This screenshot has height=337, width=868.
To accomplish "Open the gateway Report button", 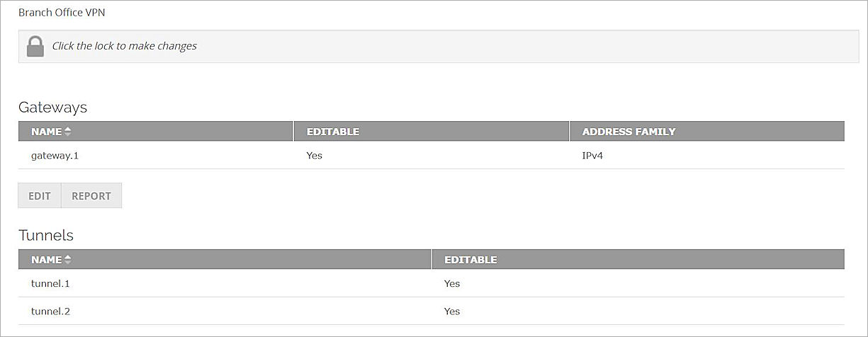I will [x=91, y=196].
